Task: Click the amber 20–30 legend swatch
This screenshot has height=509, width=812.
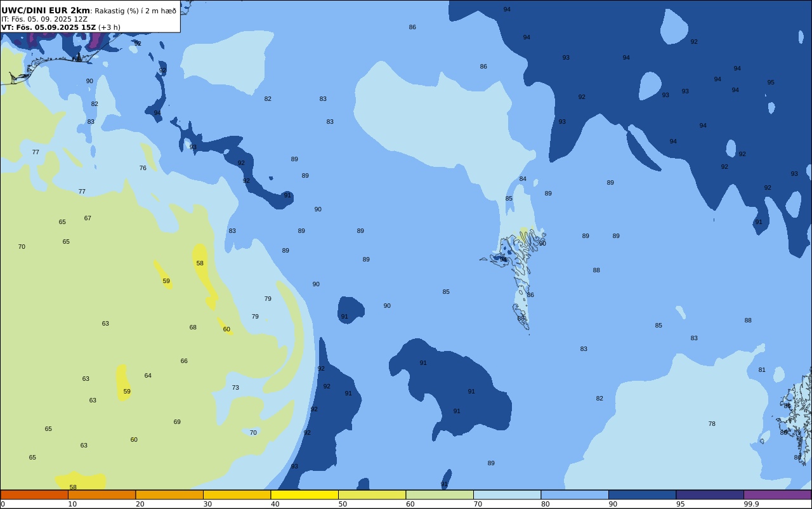Action: click(x=169, y=494)
